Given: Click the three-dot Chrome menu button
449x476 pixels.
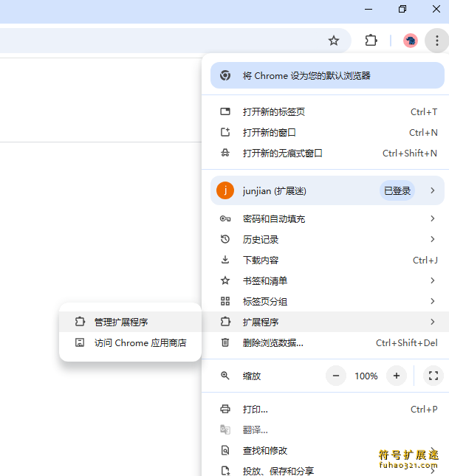Looking at the screenshot, I should pos(437,41).
